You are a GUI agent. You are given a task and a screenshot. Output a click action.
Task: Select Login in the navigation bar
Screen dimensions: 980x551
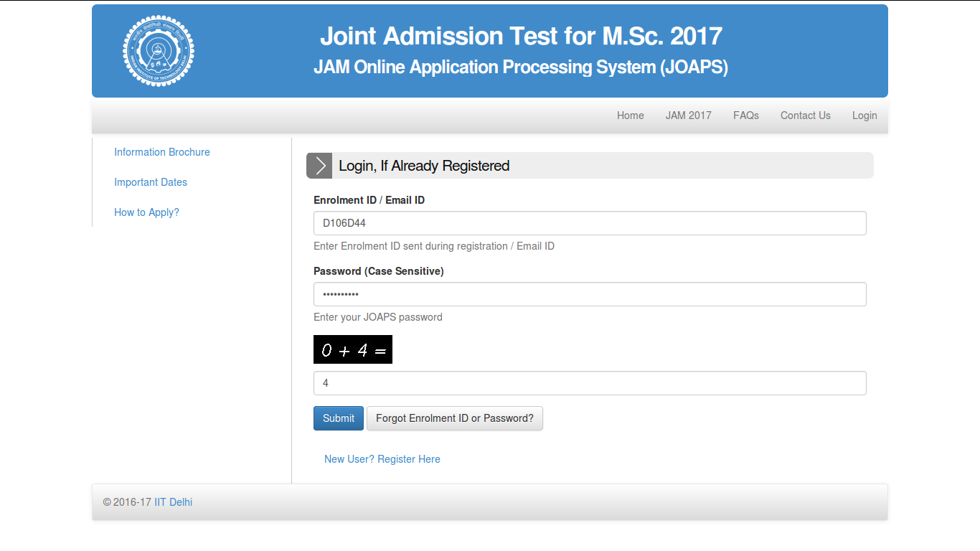click(x=864, y=116)
